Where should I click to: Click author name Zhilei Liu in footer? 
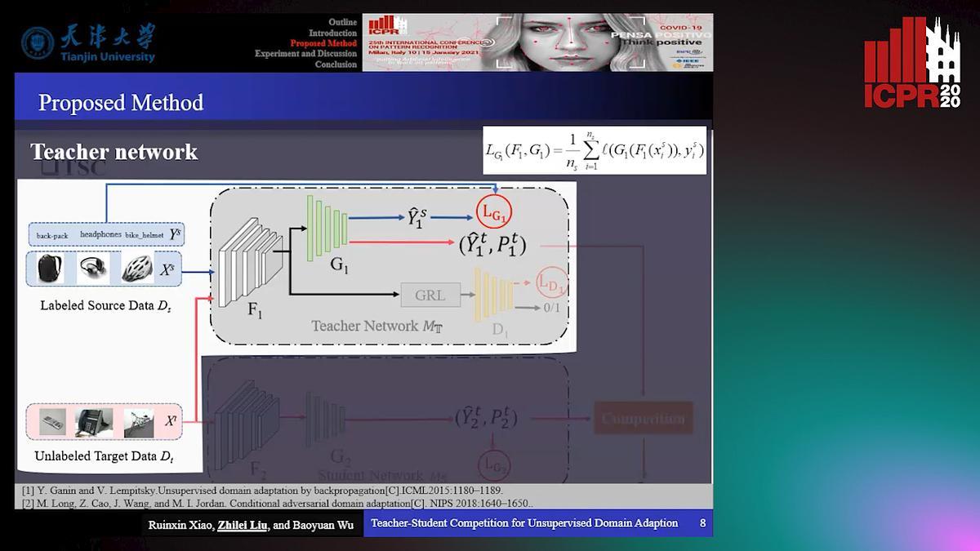click(x=243, y=524)
